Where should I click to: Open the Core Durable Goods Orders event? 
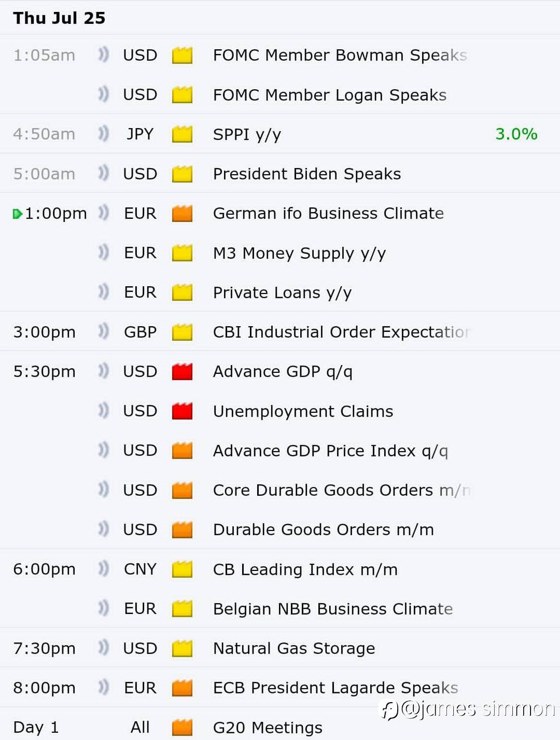[341, 490]
